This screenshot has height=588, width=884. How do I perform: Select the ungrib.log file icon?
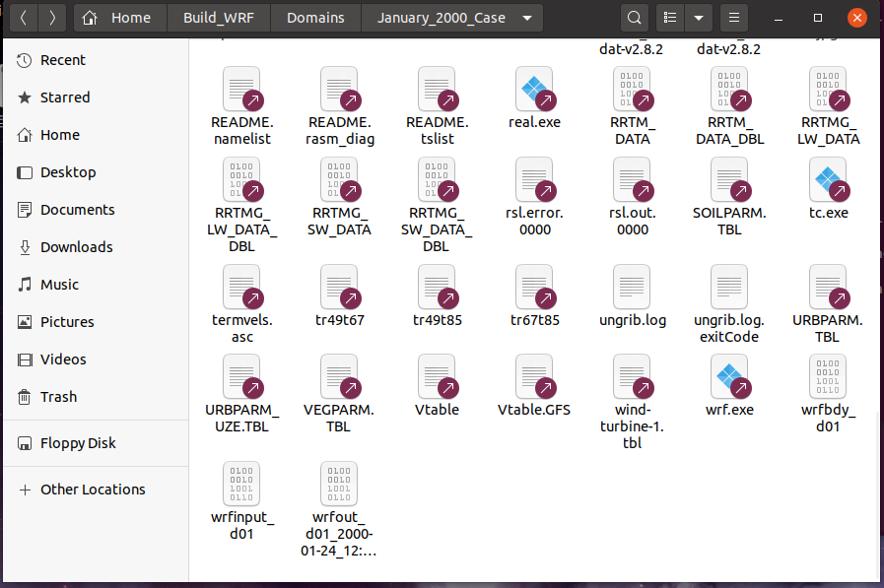632,287
